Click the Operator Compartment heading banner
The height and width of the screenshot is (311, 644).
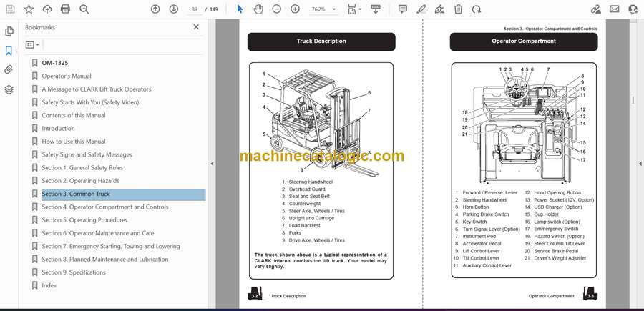[x=524, y=41]
